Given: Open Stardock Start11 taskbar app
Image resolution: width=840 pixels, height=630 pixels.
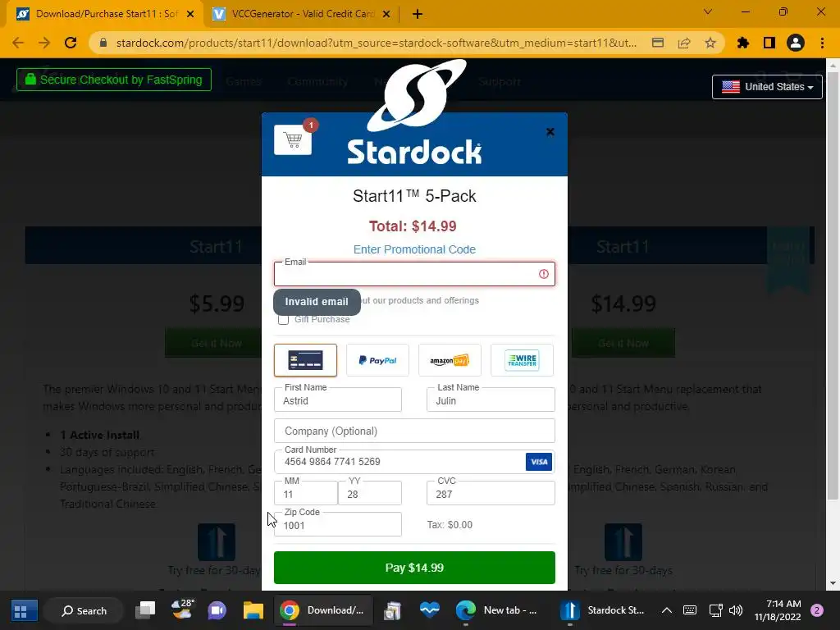Looking at the screenshot, I should tap(603, 610).
